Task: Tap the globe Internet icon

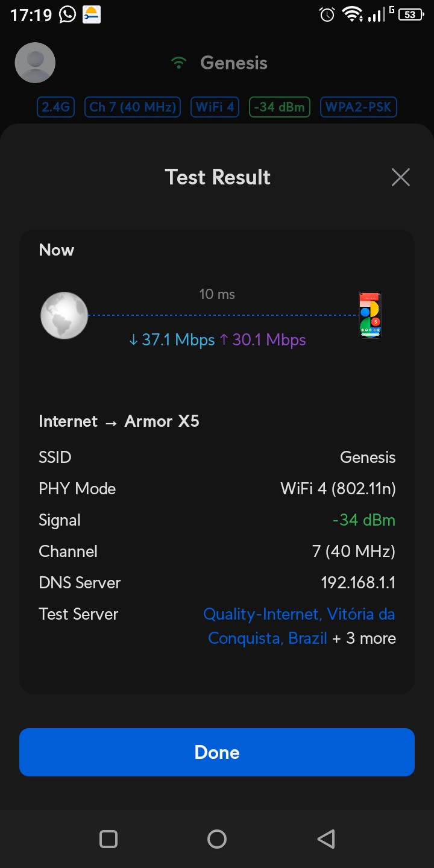Action: pyautogui.click(x=64, y=315)
